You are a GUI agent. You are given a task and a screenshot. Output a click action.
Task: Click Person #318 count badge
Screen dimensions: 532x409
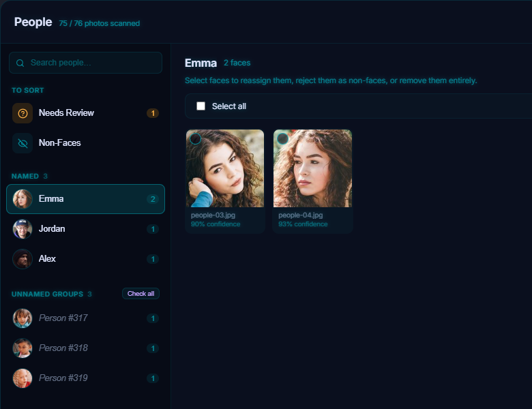click(x=153, y=348)
